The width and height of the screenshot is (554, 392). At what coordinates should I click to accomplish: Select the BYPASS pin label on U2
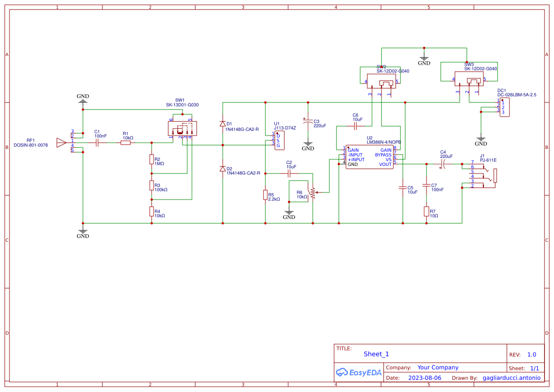pyautogui.click(x=383, y=155)
